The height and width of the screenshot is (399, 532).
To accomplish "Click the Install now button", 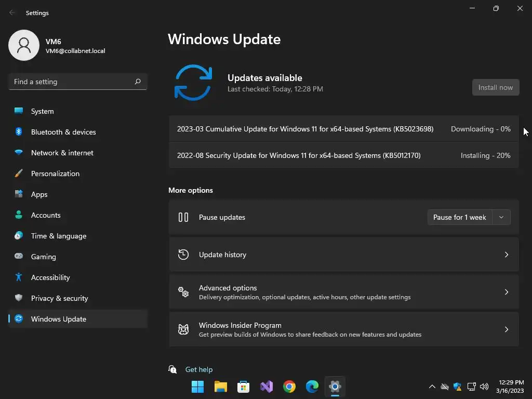I will [x=496, y=87].
